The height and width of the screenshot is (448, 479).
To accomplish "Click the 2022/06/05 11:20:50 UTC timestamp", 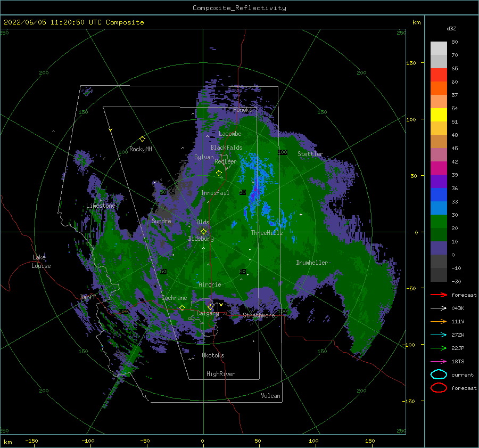I will pyautogui.click(x=74, y=22).
